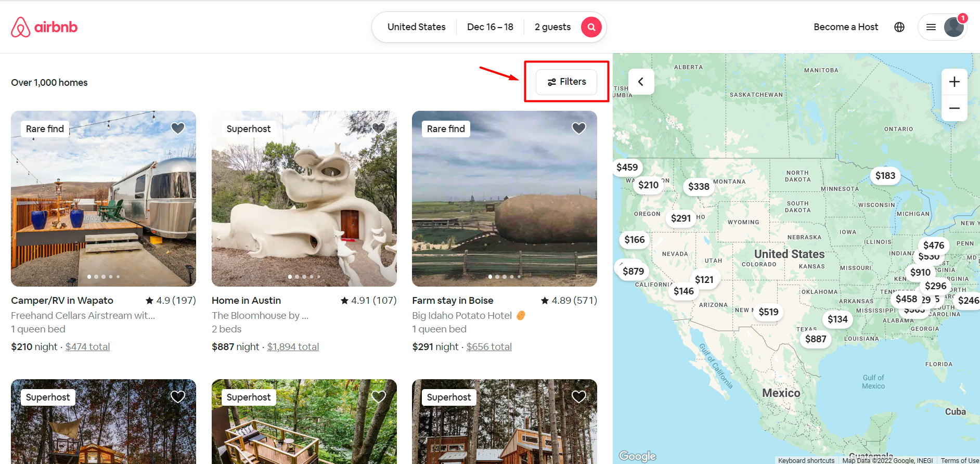Viewport: 980px width, 464px height.
Task: Select the $879 map price marker
Action: (x=633, y=272)
